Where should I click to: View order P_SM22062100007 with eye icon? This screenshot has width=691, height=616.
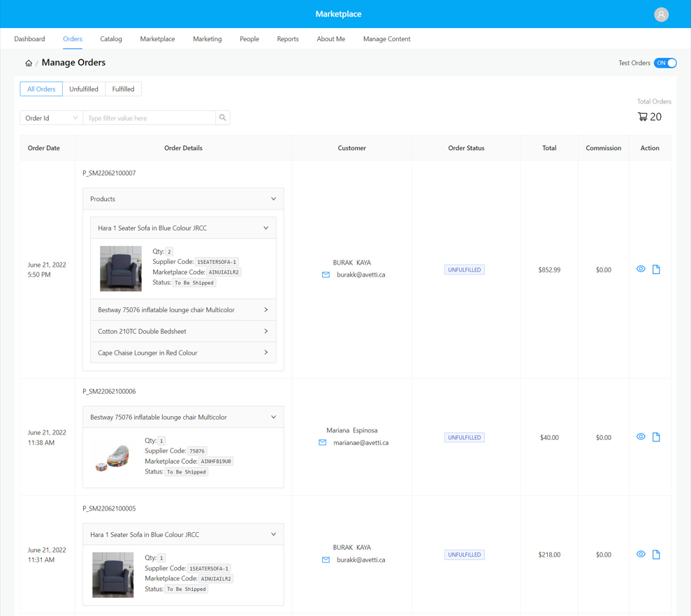point(641,270)
